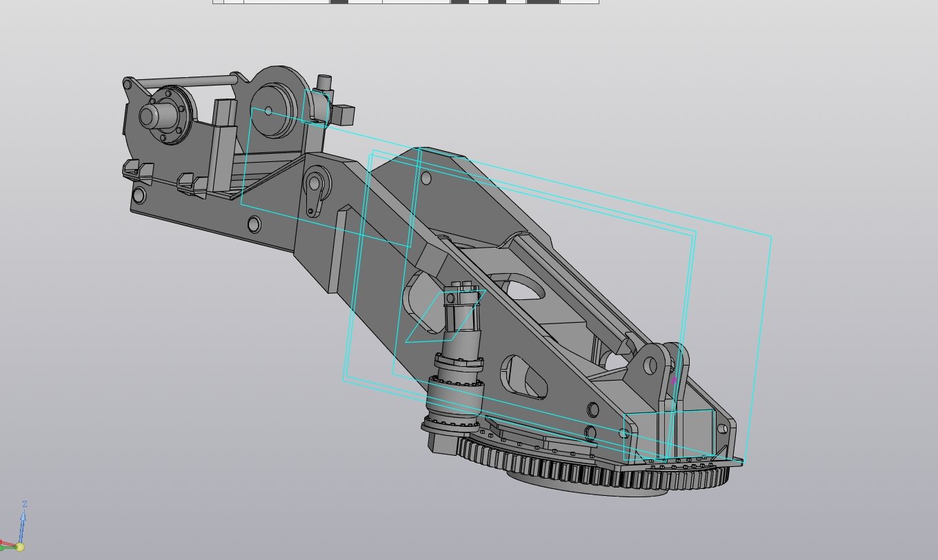
Task: Select the small cyan rectangle near gear edge
Action: coord(669,435)
